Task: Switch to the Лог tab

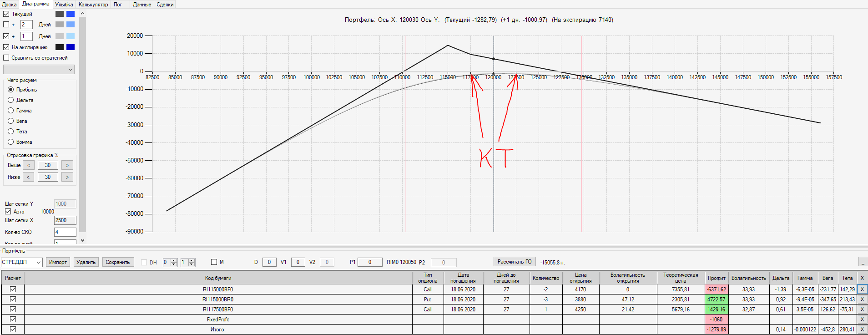Action: point(118,5)
